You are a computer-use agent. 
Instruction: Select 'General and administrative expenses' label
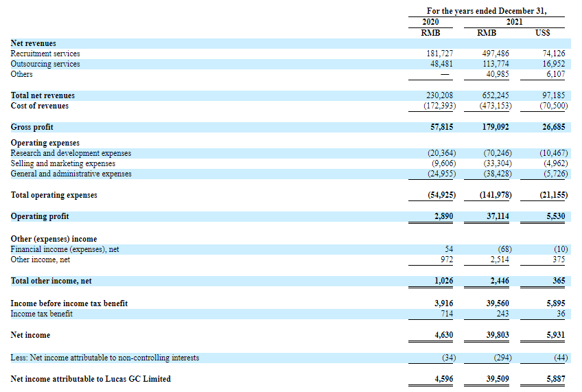71,174
